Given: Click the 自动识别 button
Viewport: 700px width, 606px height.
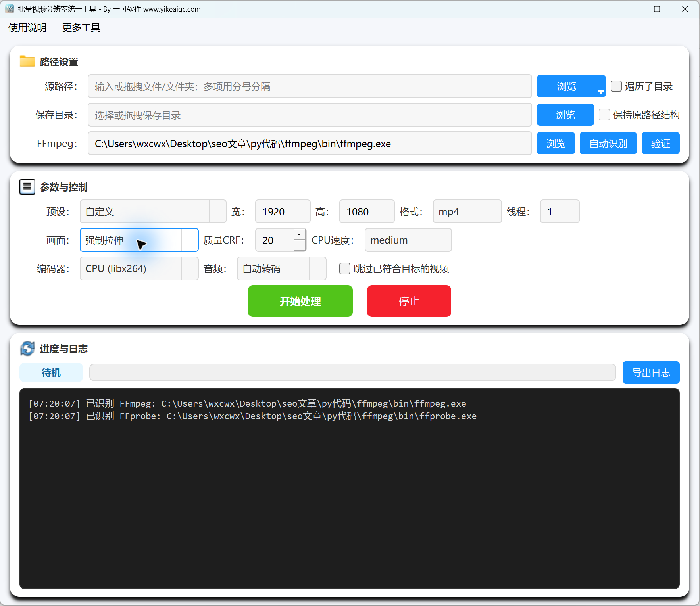Looking at the screenshot, I should point(608,143).
